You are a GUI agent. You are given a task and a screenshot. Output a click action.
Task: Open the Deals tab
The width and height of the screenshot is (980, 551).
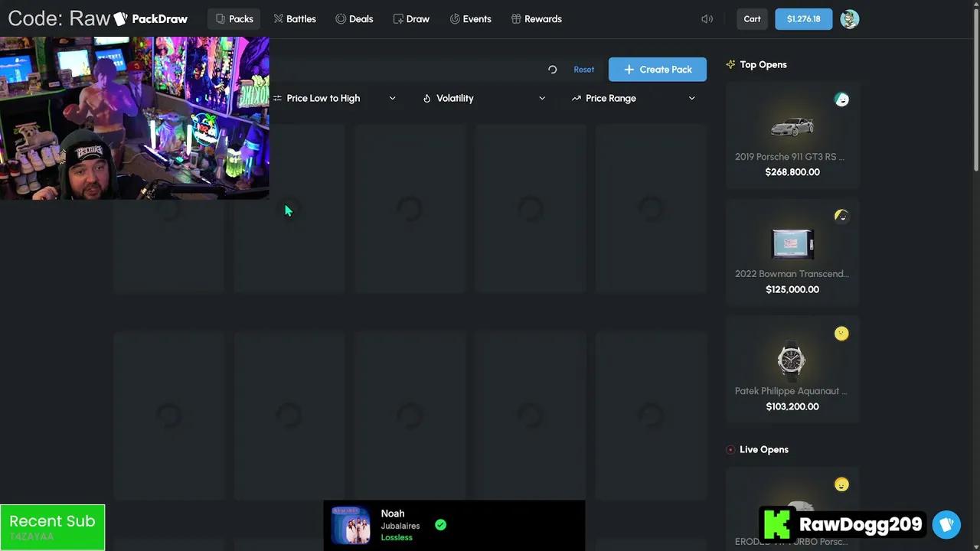click(354, 19)
